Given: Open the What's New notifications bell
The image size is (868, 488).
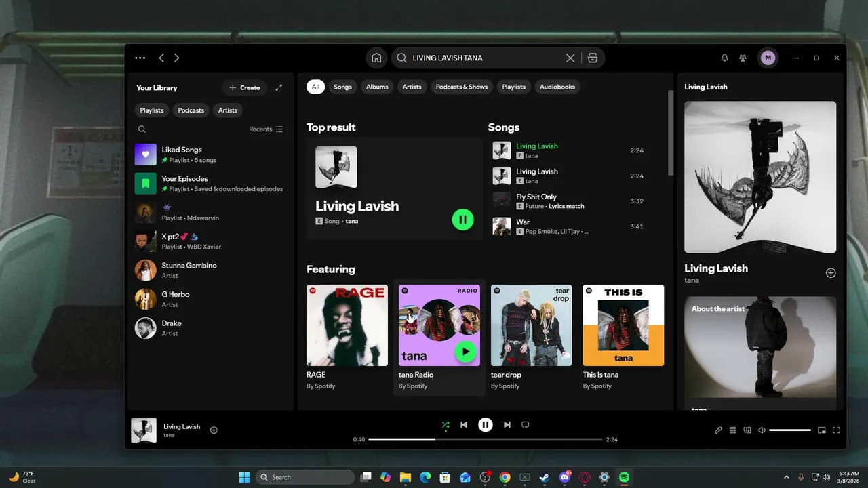Looking at the screenshot, I should coord(724,58).
